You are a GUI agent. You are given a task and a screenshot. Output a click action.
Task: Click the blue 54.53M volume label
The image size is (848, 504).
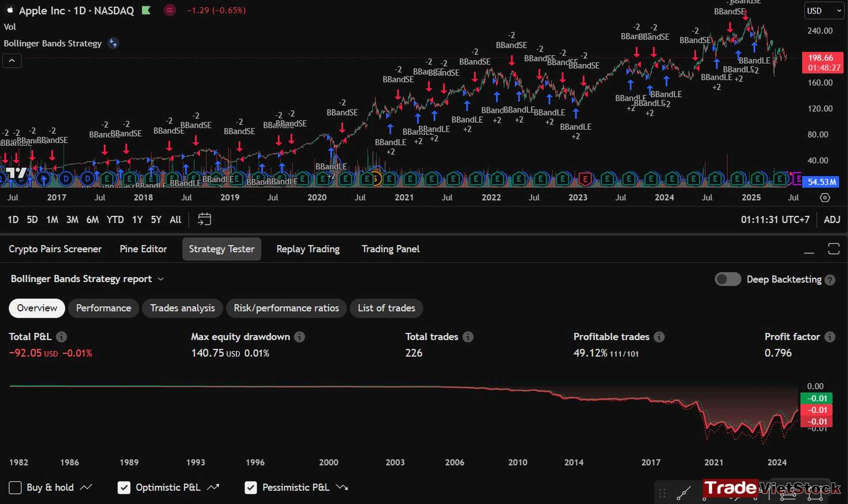click(x=821, y=182)
